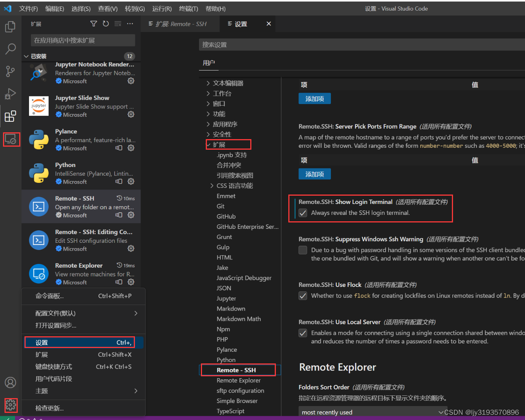Open extensions view more actions menu
The width and height of the screenshot is (525, 420).
pos(130,24)
